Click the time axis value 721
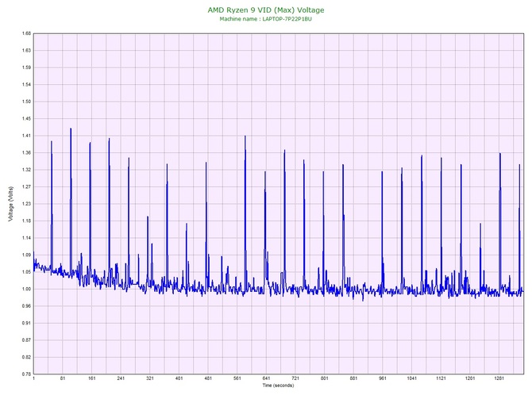Screen dimensions: 532x399 point(295,378)
